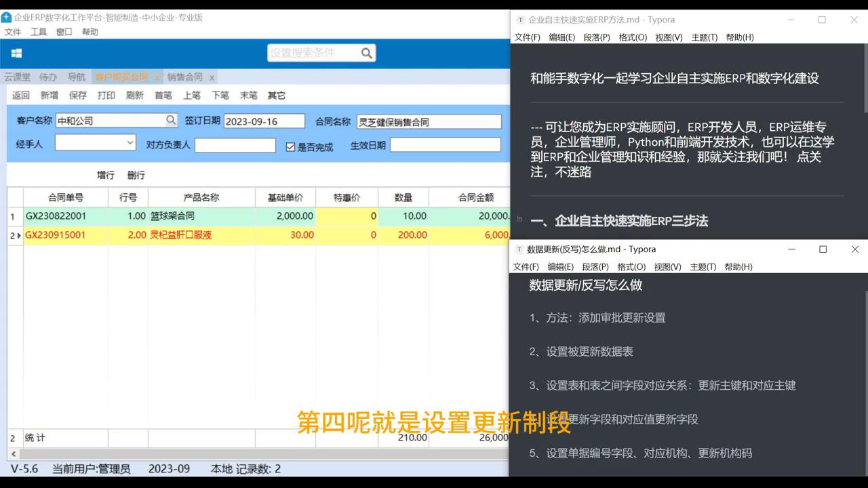This screenshot has height=488, width=868.
Task: Uncheck the 是否完成 checkbox
Action: pyautogui.click(x=290, y=146)
